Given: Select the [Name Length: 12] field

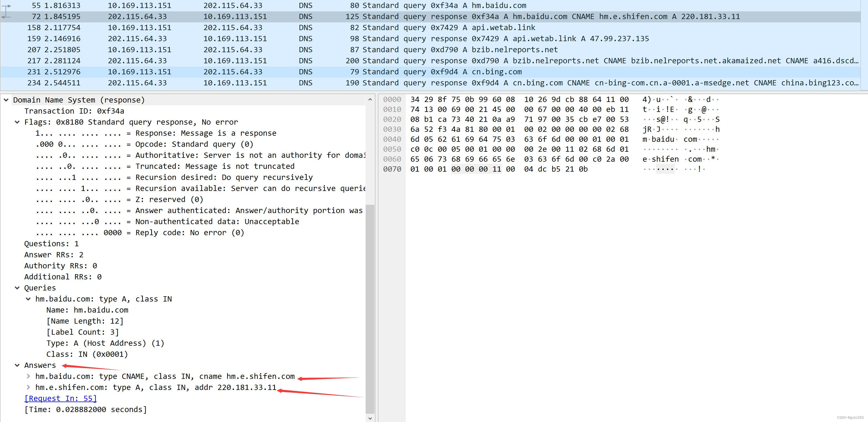Looking at the screenshot, I should point(85,321).
